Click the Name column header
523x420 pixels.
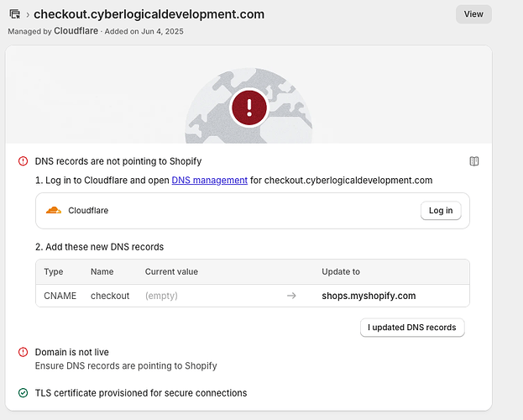coord(102,272)
